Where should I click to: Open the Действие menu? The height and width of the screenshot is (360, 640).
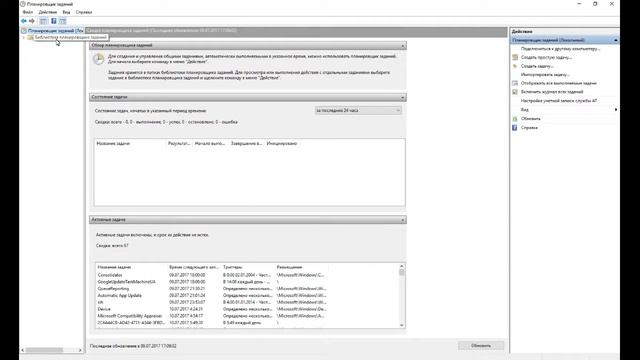pyautogui.click(x=48, y=12)
